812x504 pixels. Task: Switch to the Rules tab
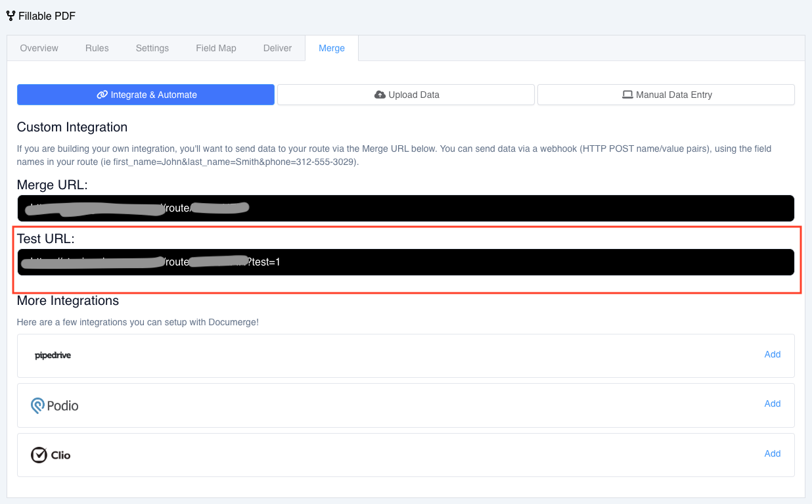[x=97, y=48]
